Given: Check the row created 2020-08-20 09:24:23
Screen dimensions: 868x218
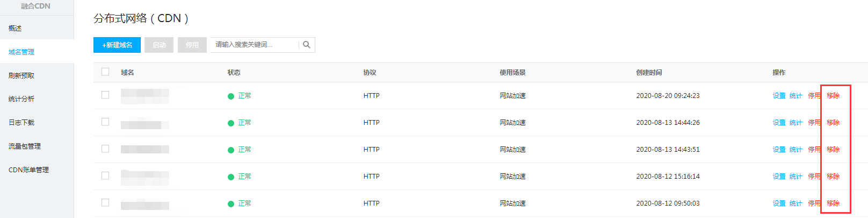Looking at the screenshot, I should click(x=105, y=95).
